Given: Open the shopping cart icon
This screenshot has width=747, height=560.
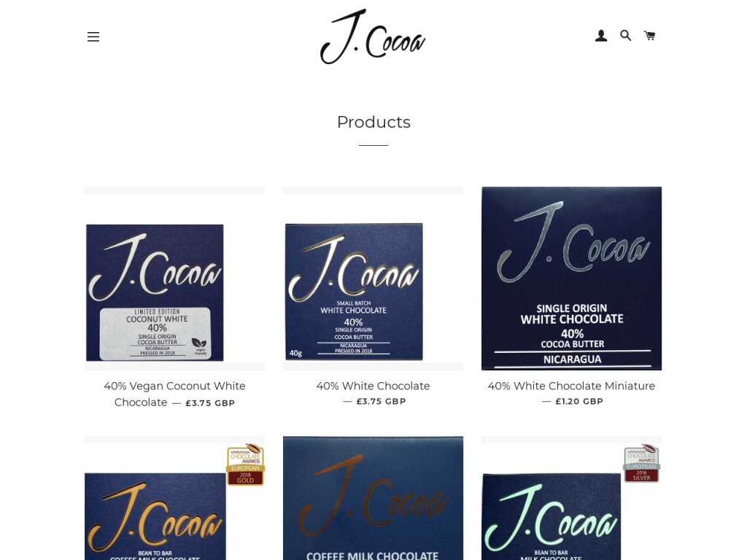Looking at the screenshot, I should pyautogui.click(x=649, y=35).
